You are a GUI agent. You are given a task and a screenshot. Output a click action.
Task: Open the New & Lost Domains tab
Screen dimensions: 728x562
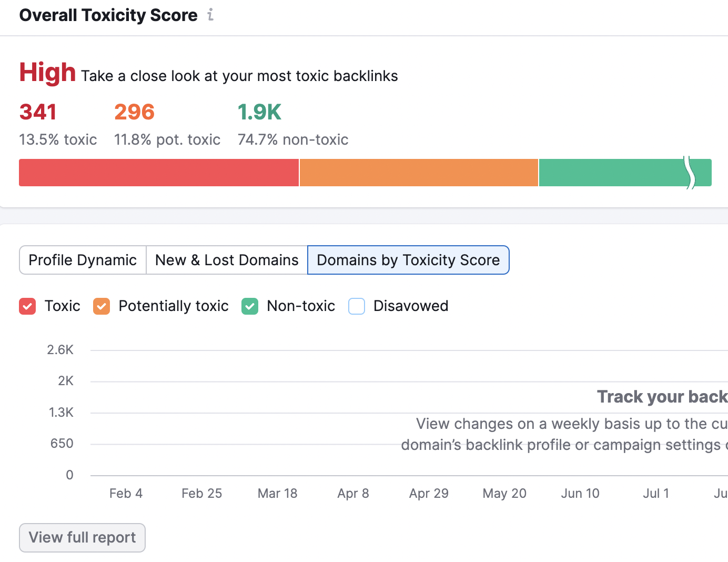click(226, 259)
